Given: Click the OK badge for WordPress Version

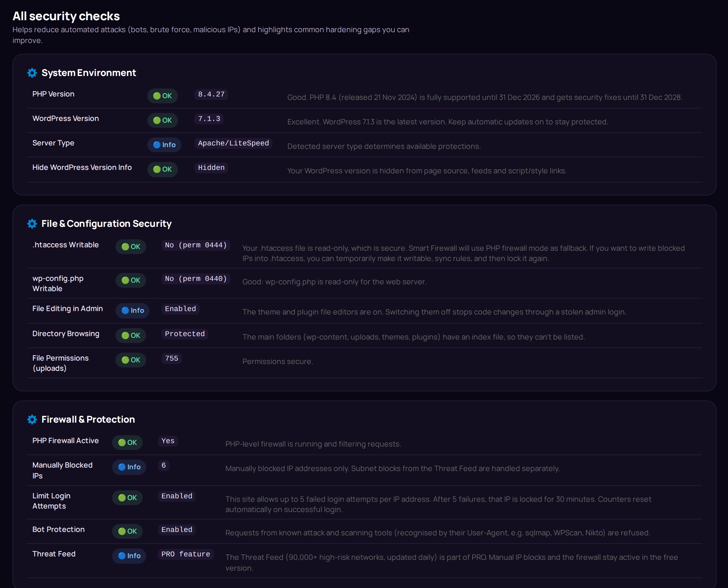Looking at the screenshot, I should (162, 120).
